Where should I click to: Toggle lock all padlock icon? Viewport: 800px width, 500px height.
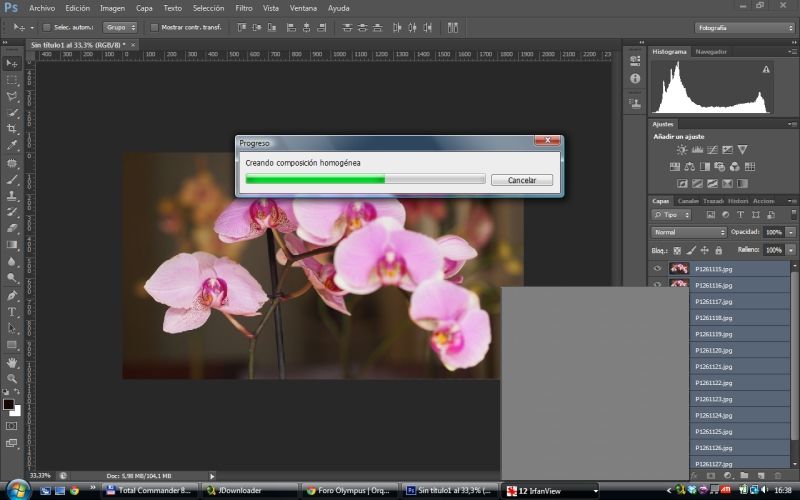pyautogui.click(x=718, y=251)
